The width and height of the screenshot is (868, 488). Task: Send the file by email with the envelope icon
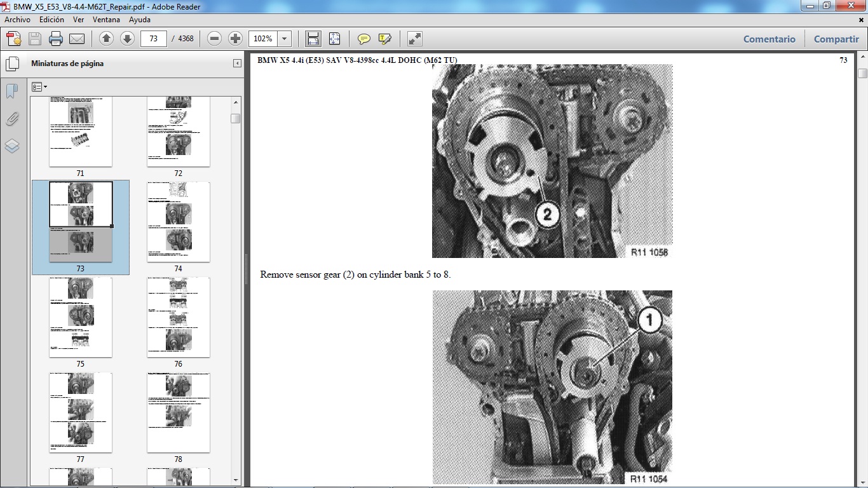tap(77, 39)
